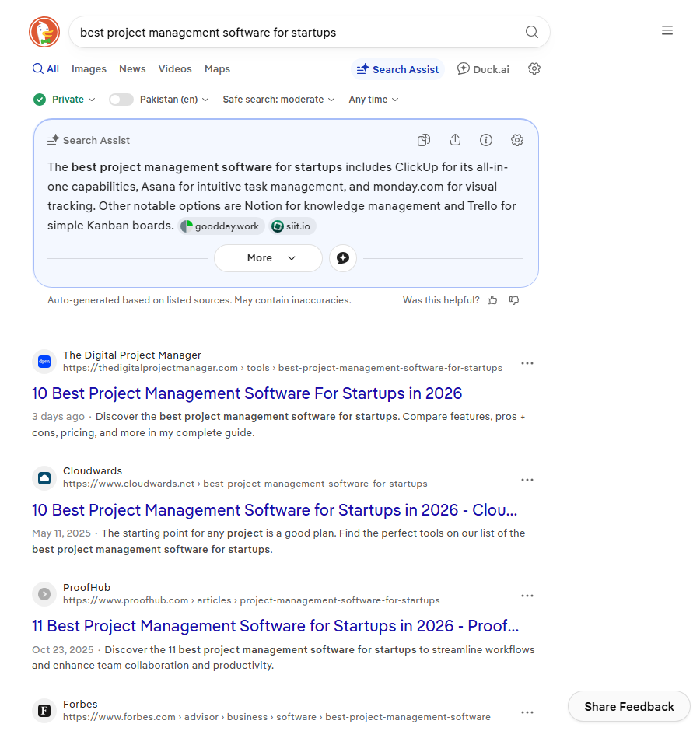Open the Pakistan (en) region dropdown
Screen dimensions: 700x731
174,100
